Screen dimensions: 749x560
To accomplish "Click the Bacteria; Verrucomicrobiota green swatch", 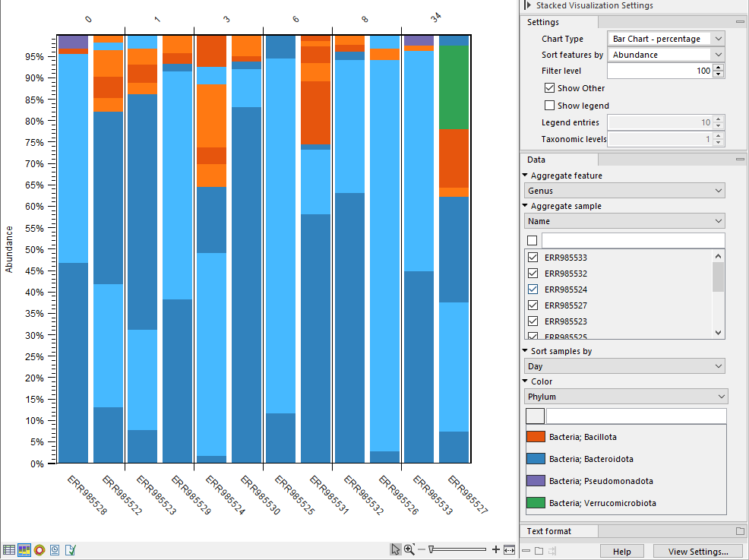I will click(536, 502).
